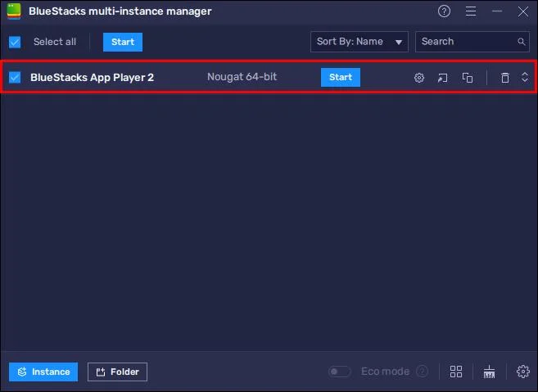This screenshot has height=392, width=538.
Task: Run disk cleanup broom icon
Action: click(489, 372)
